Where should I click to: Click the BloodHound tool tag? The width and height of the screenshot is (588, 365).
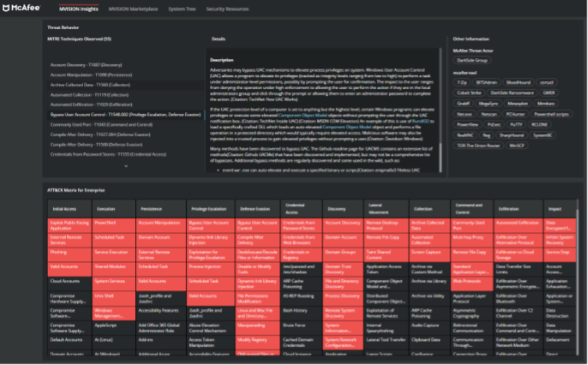pyautogui.click(x=519, y=83)
